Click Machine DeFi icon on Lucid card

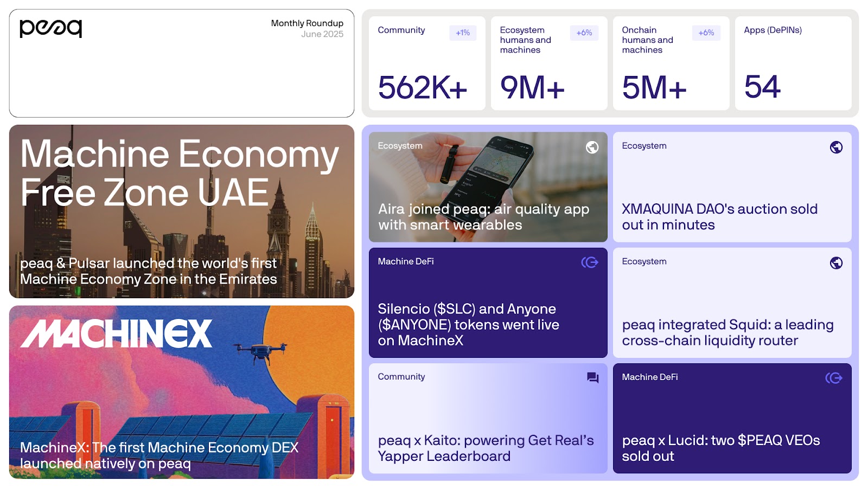[x=834, y=378]
